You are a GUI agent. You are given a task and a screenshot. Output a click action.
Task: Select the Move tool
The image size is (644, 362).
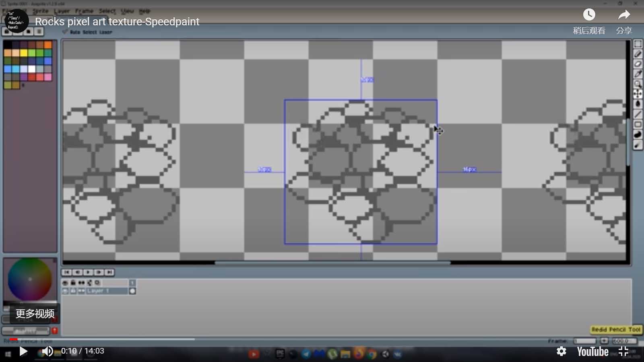(x=638, y=94)
